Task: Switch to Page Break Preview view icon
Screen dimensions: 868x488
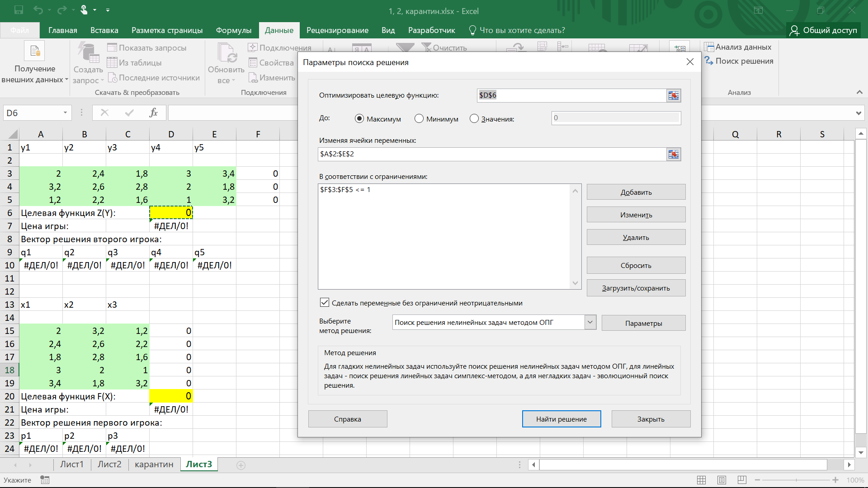Action: tap(742, 480)
